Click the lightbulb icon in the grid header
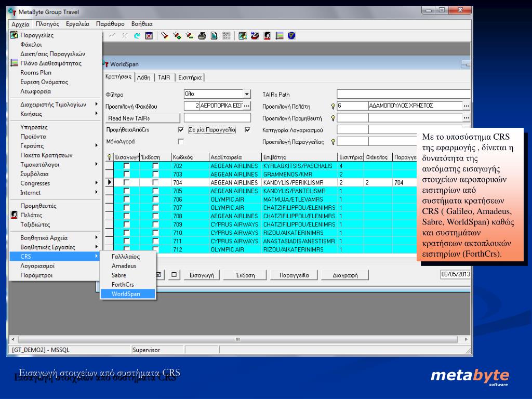This screenshot has width=532, height=399. point(109,157)
